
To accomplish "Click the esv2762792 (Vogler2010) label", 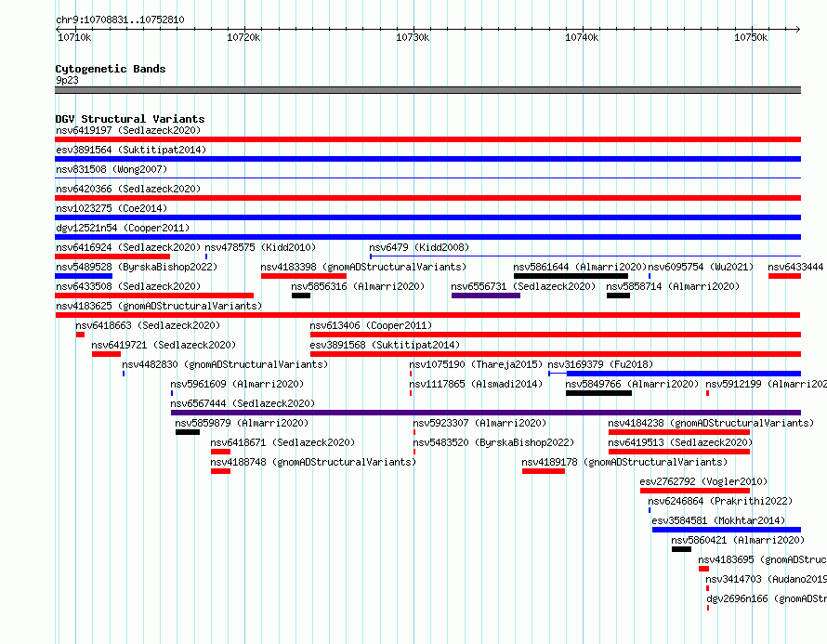I will point(703,481).
